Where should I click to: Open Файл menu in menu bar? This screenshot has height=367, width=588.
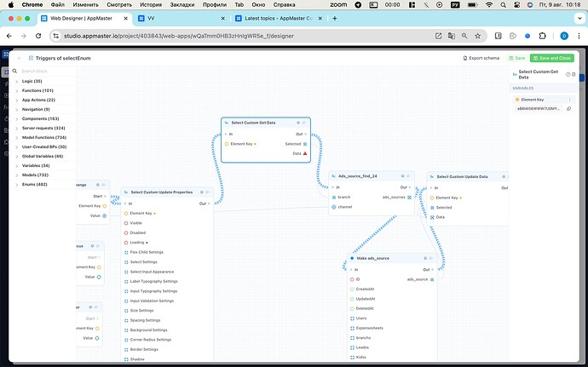[57, 5]
